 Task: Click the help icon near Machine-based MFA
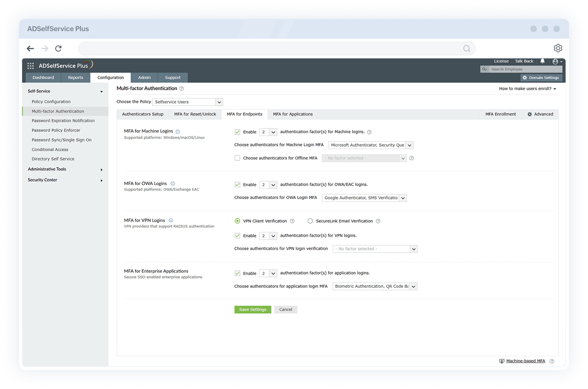[552, 361]
